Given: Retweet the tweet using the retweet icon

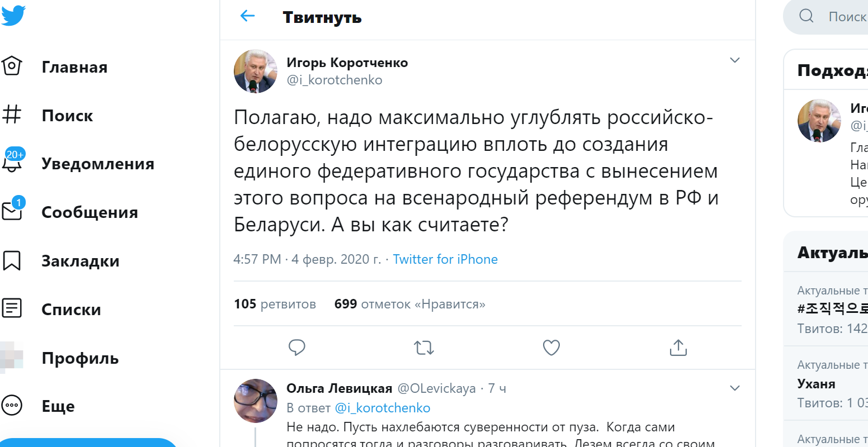Looking at the screenshot, I should (x=424, y=348).
